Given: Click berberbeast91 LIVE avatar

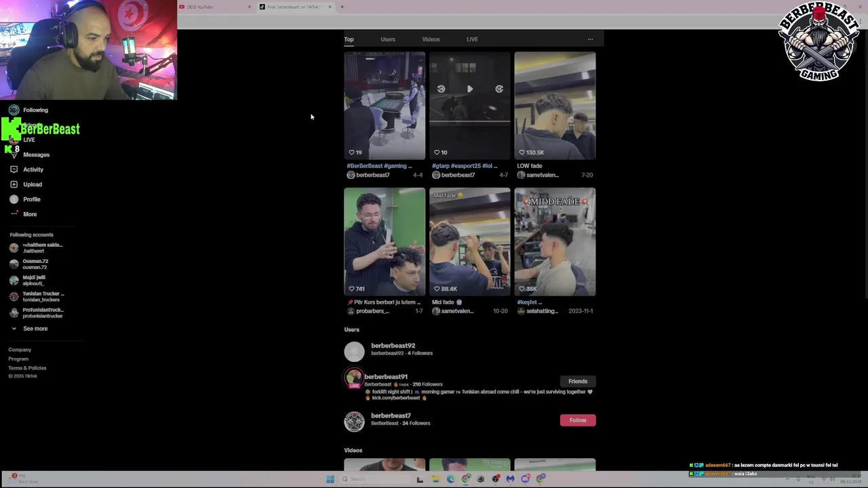Looking at the screenshot, I should (354, 378).
